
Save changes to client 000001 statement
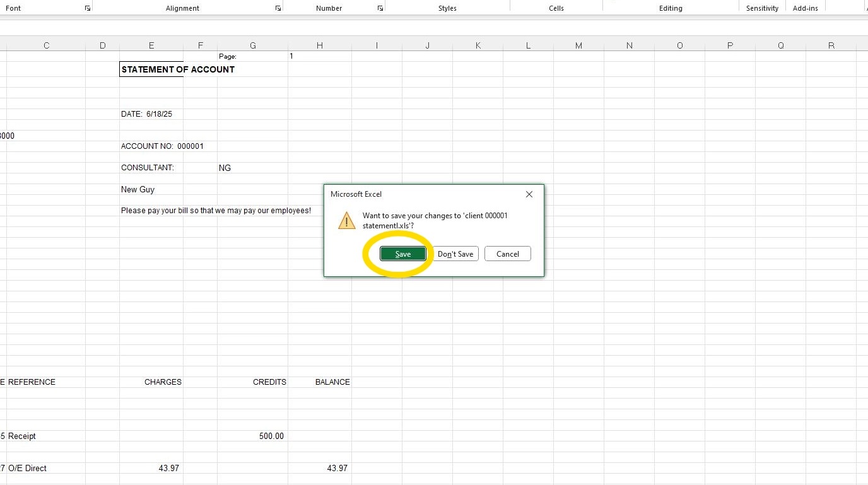pyautogui.click(x=403, y=254)
